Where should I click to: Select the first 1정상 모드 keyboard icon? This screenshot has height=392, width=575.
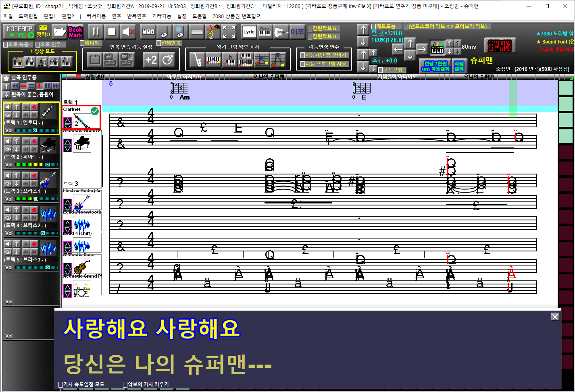click(x=18, y=62)
